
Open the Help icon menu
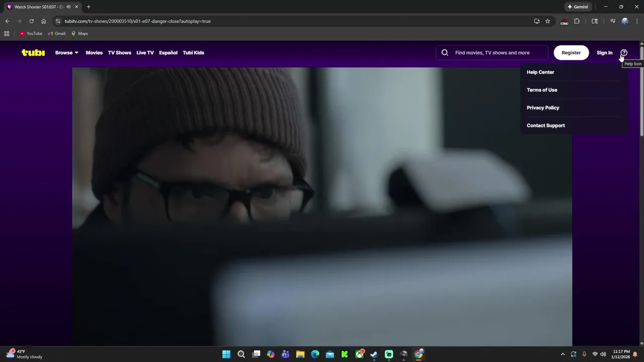point(624,52)
